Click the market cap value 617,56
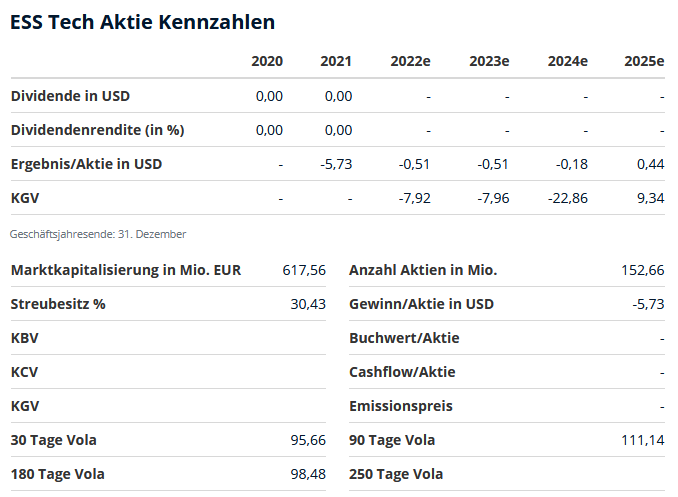The image size is (678, 497). pyautogui.click(x=305, y=270)
